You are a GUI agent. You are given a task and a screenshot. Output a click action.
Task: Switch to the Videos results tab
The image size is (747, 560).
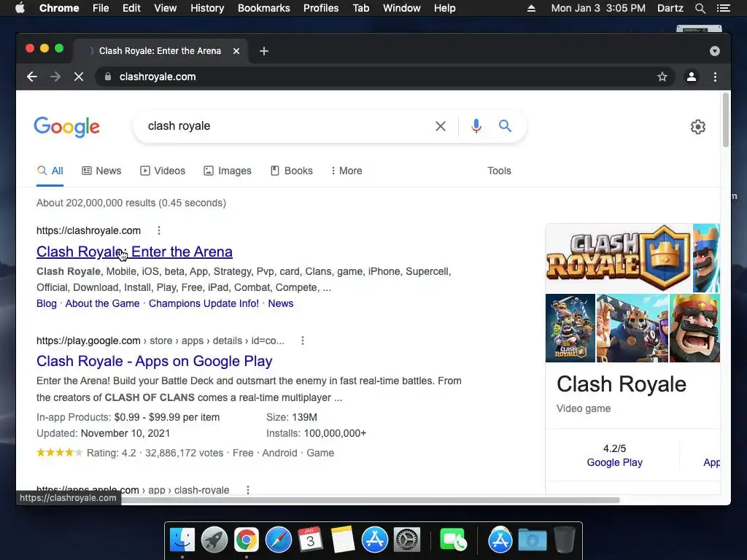[163, 171]
